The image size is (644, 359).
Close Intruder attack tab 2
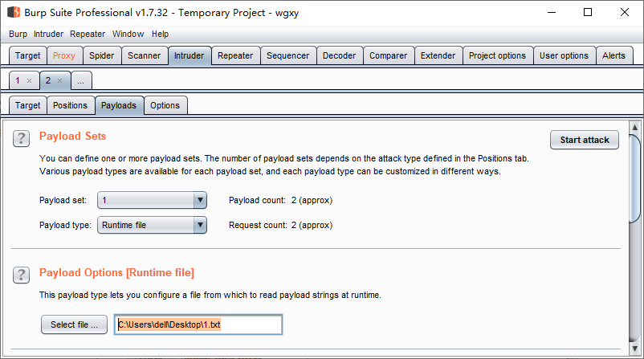click(60, 81)
